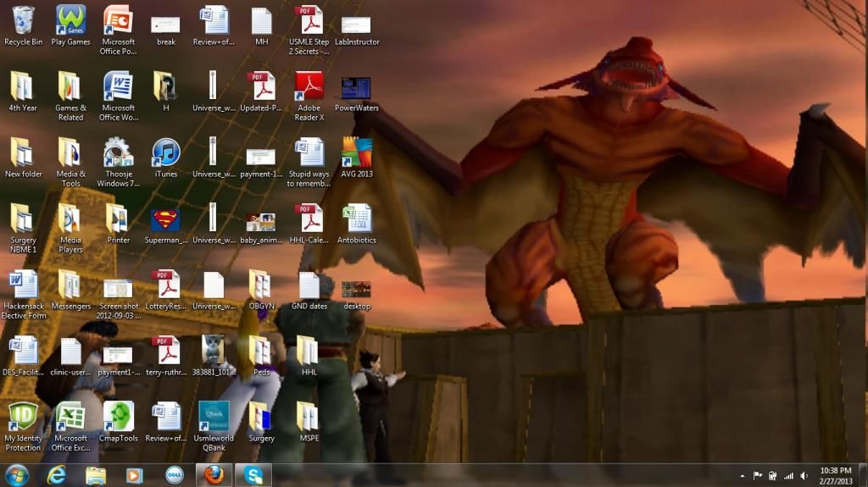The image size is (868, 487).
Task: Click the Dell taskbar icon
Action: click(175, 475)
